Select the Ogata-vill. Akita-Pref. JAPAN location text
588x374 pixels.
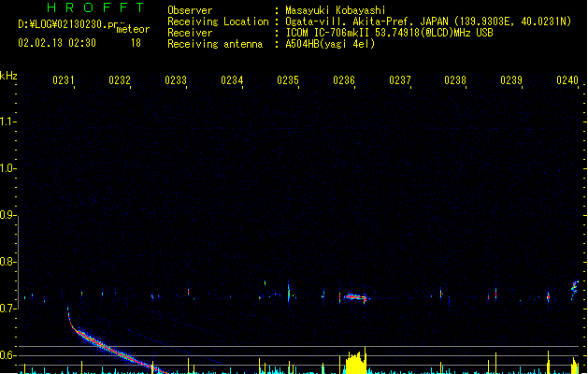pos(428,22)
